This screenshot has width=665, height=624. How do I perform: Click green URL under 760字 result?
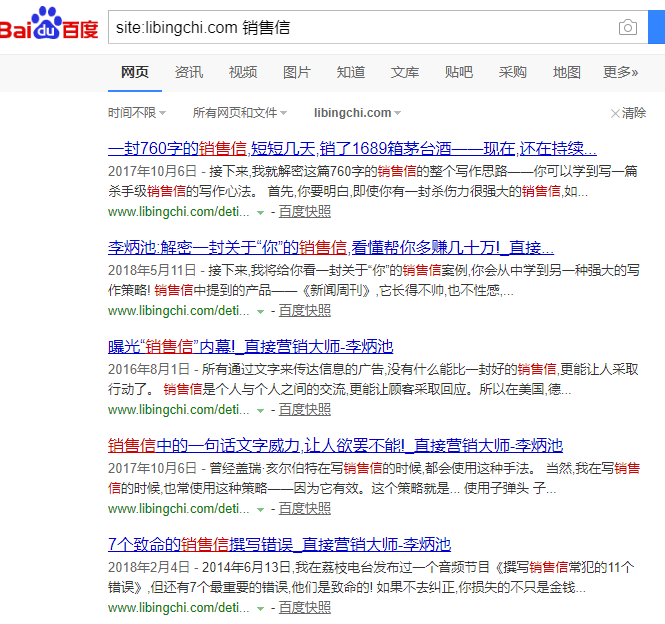pyautogui.click(x=179, y=212)
